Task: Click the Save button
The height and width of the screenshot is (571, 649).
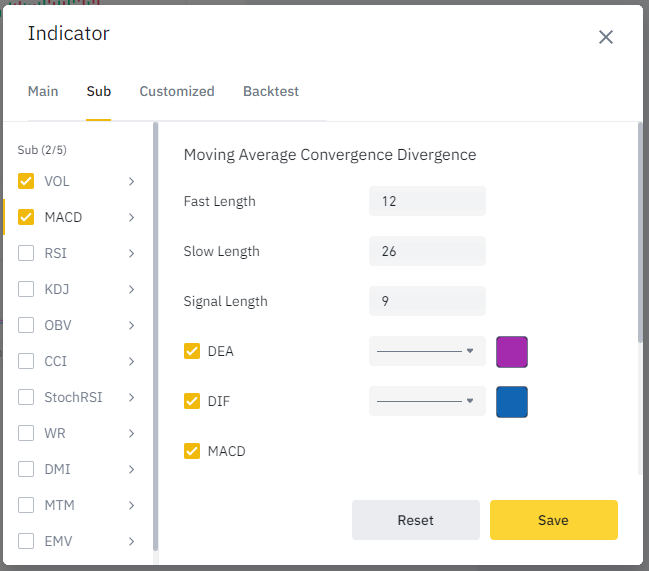Action: pyautogui.click(x=554, y=520)
